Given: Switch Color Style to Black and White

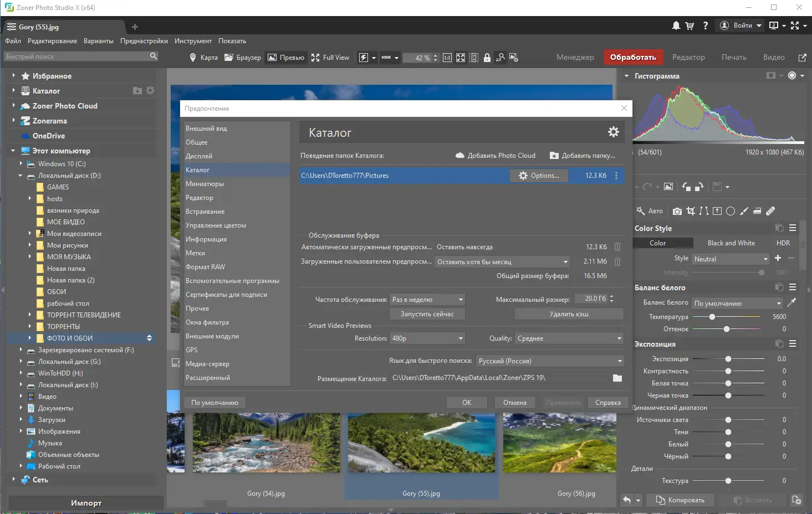Looking at the screenshot, I should 731,243.
